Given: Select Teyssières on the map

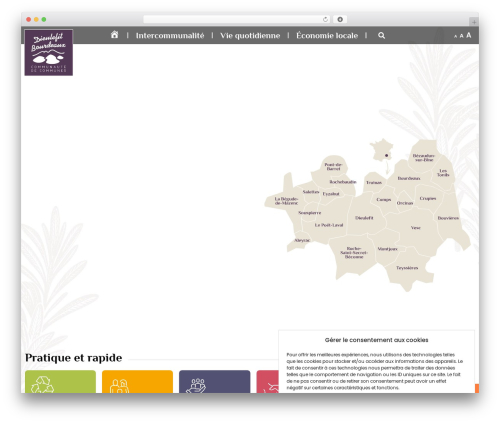Looking at the screenshot, I should click(407, 268).
